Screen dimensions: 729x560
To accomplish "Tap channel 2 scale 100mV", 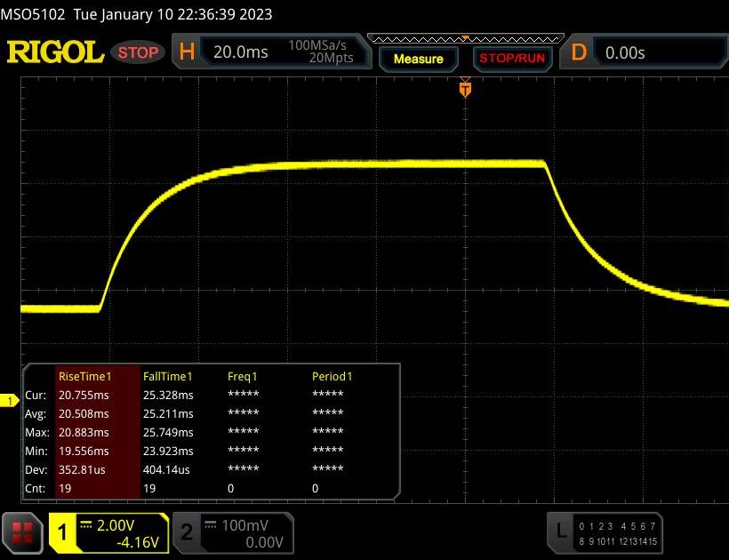I will (x=245, y=525).
